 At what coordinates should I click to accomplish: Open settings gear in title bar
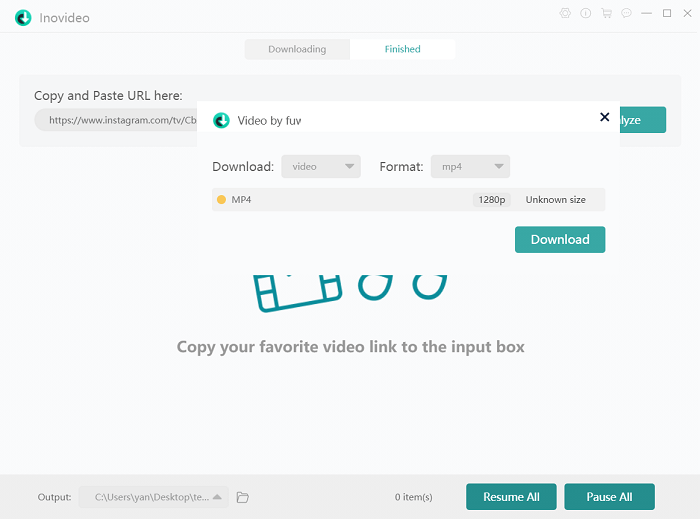pyautogui.click(x=565, y=13)
